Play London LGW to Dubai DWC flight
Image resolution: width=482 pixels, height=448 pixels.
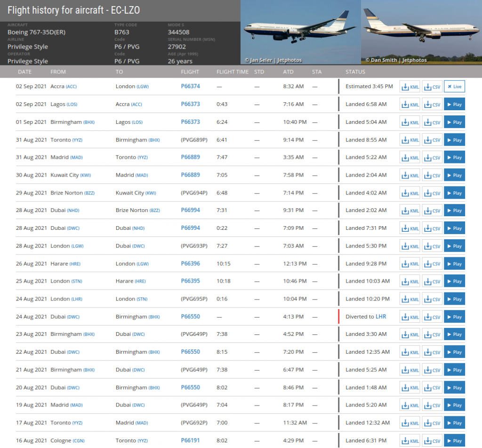click(454, 246)
